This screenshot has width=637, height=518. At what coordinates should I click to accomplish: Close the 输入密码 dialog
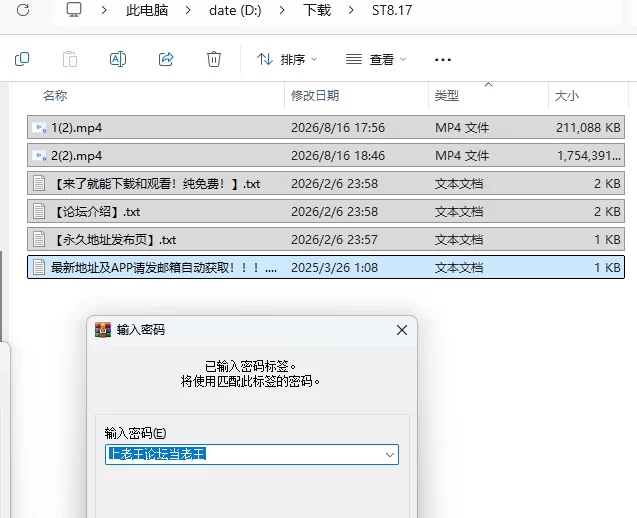tap(402, 330)
